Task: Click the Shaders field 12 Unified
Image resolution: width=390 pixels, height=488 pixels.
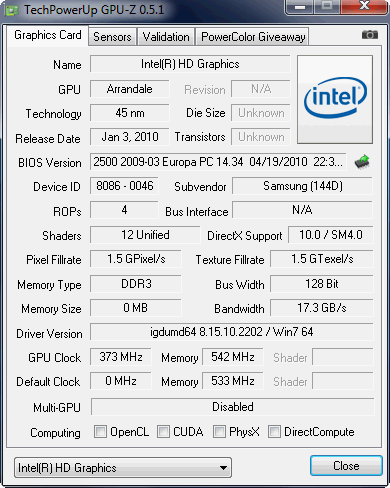Action: point(145,235)
